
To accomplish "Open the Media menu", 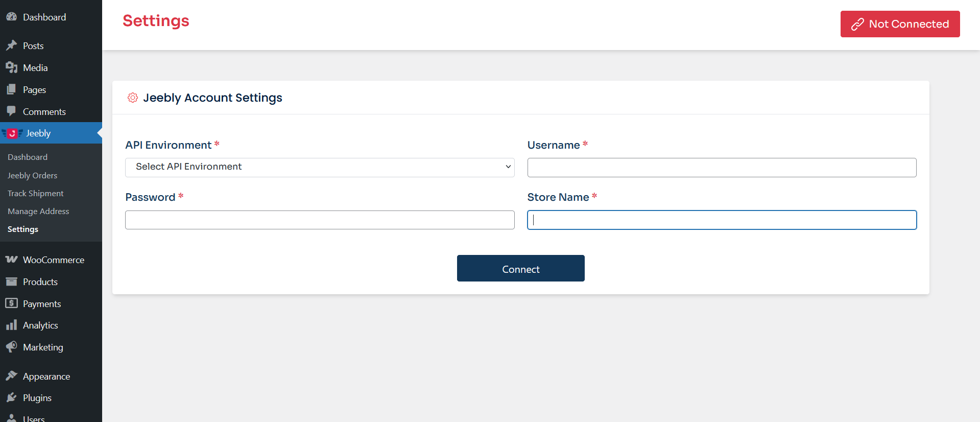I will point(51,67).
